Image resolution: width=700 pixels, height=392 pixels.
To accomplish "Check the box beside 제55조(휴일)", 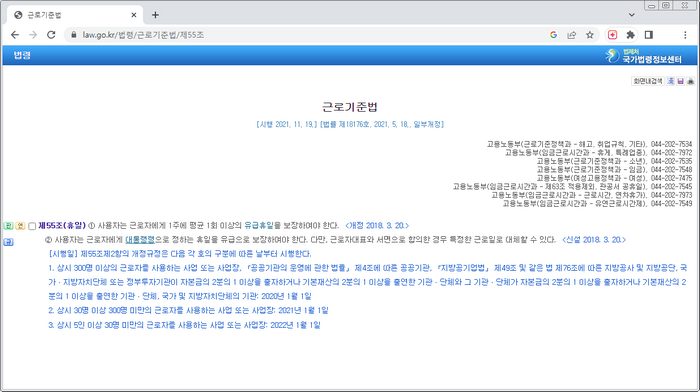I will point(32,226).
